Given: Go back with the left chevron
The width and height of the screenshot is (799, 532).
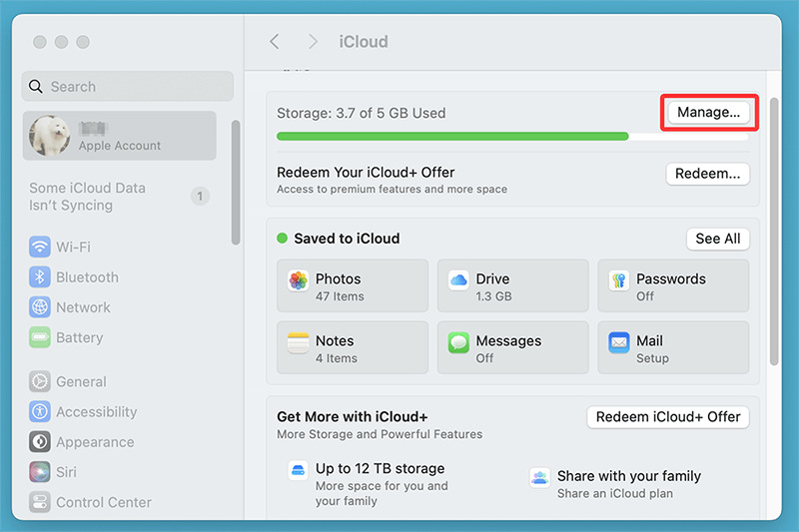Looking at the screenshot, I should pos(275,41).
